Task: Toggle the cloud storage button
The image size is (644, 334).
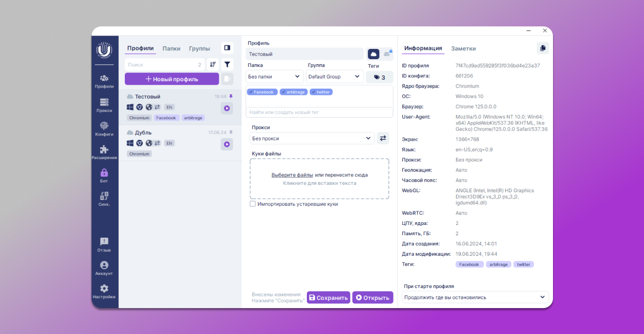Action: [373, 54]
